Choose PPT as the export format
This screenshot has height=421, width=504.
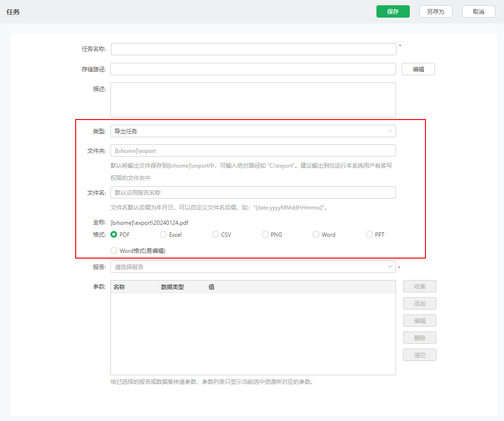(369, 234)
